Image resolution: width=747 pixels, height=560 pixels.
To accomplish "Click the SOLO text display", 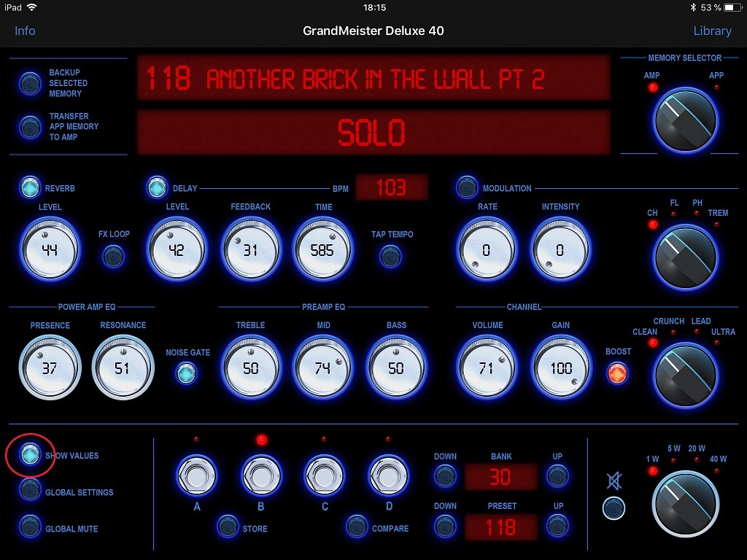I will (373, 132).
